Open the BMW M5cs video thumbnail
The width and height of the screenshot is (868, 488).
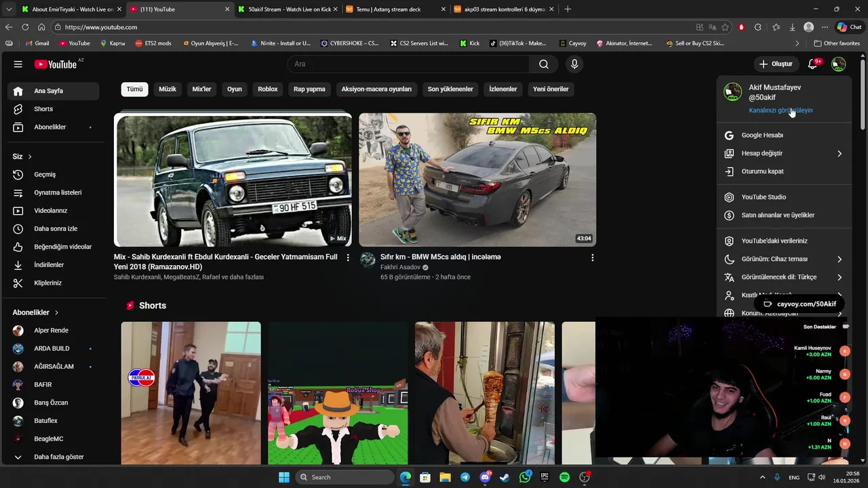pos(477,180)
